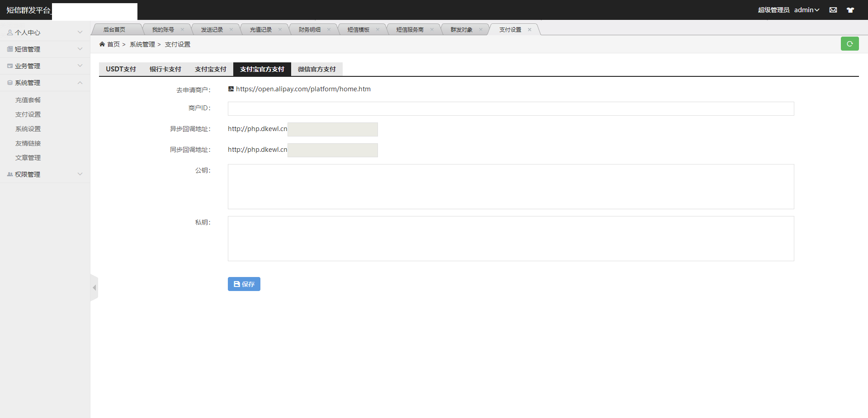This screenshot has width=868, height=418.
Task: Collapse the 系统管理 sidebar section
Action: coord(45,83)
